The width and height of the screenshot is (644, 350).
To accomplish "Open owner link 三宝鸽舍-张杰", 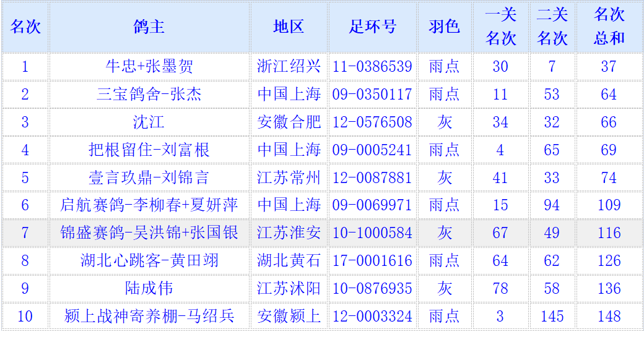I will click(x=149, y=95).
